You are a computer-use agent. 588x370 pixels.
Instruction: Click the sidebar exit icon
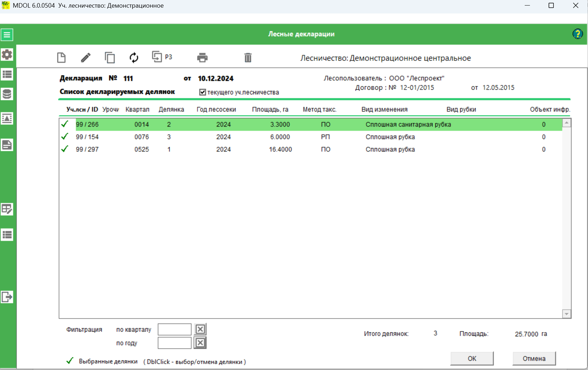[7, 297]
